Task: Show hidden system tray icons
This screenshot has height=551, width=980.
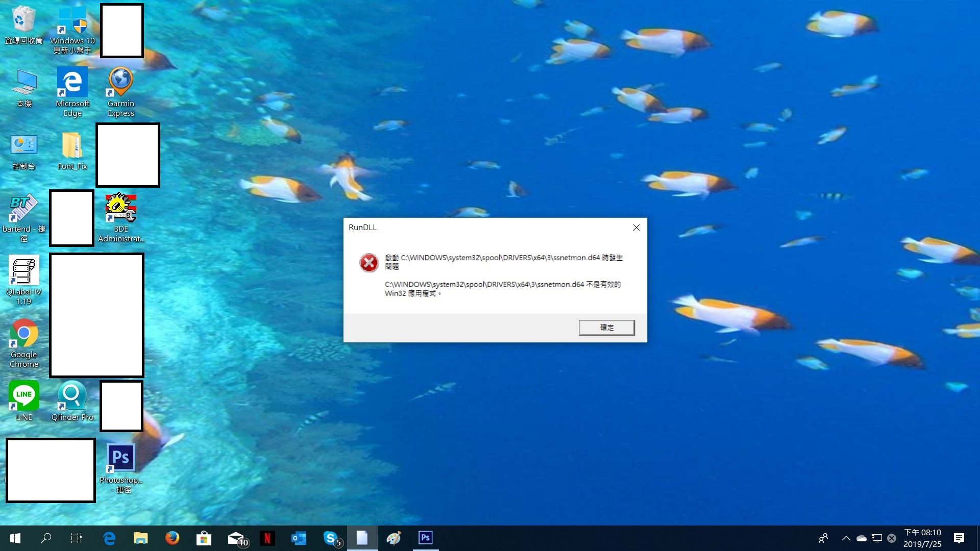Action: [x=846, y=538]
